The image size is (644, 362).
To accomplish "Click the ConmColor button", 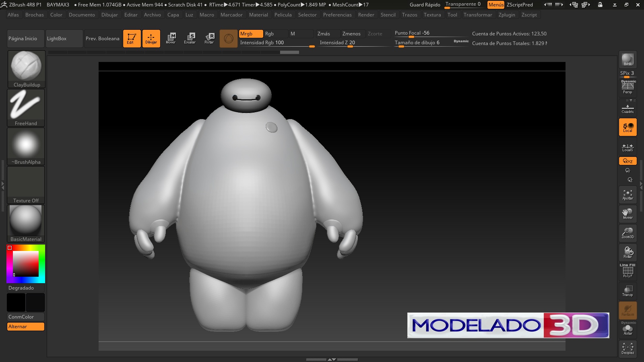I will coord(26,317).
